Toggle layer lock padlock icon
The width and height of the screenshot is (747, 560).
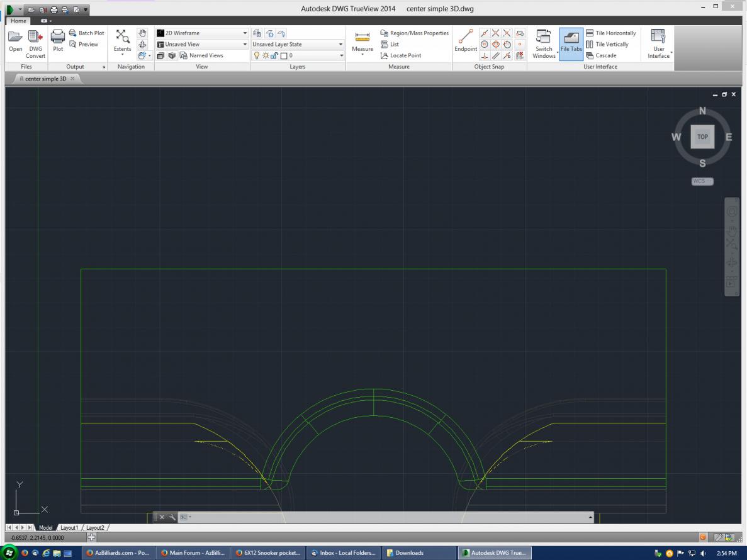click(x=275, y=55)
